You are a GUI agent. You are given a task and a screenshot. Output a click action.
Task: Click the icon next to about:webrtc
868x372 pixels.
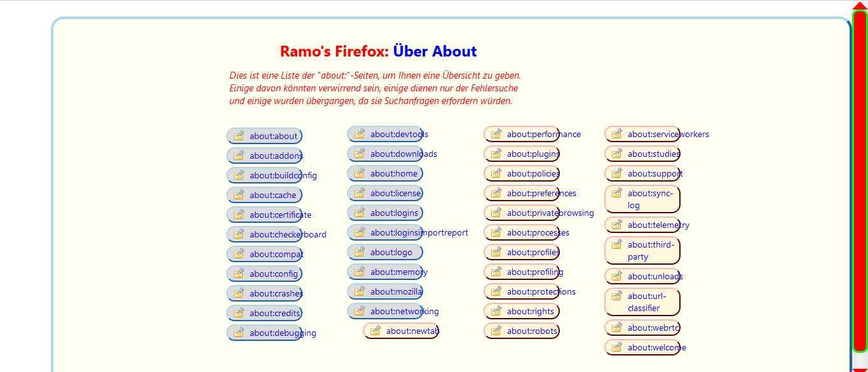(616, 328)
